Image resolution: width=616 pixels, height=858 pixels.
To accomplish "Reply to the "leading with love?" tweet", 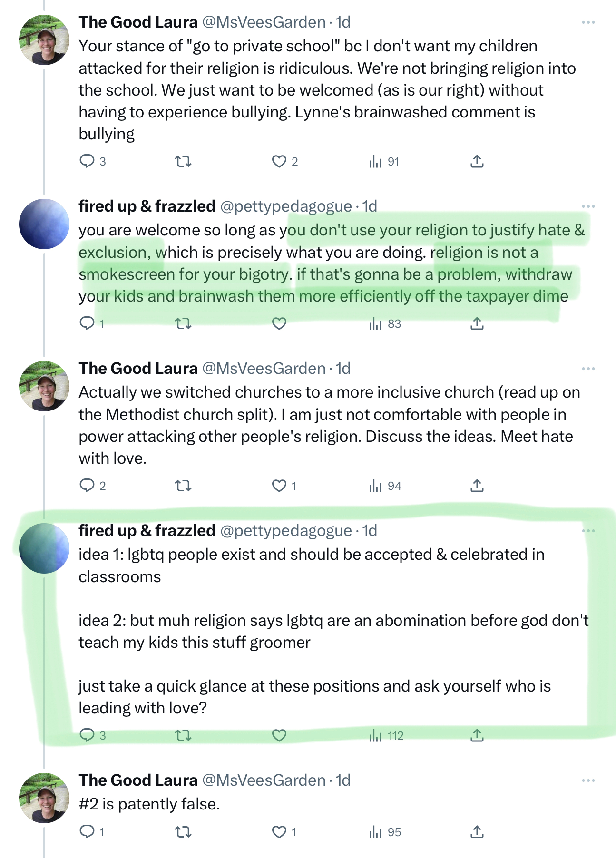I will click(x=87, y=735).
